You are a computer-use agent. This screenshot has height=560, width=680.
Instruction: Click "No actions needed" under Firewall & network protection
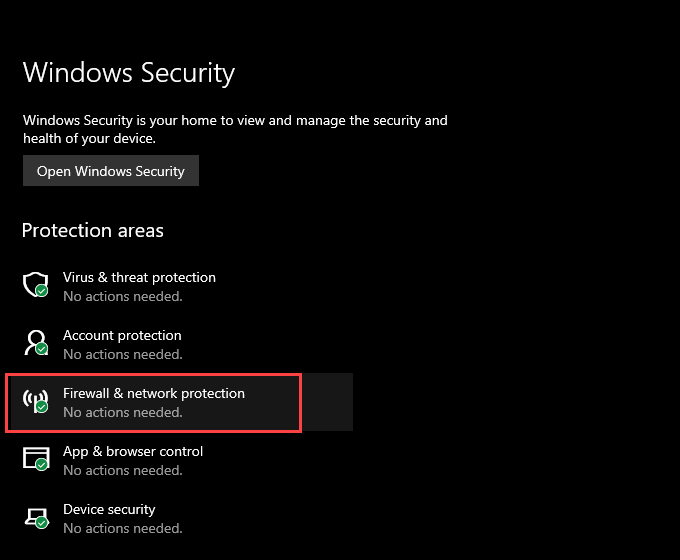point(123,412)
